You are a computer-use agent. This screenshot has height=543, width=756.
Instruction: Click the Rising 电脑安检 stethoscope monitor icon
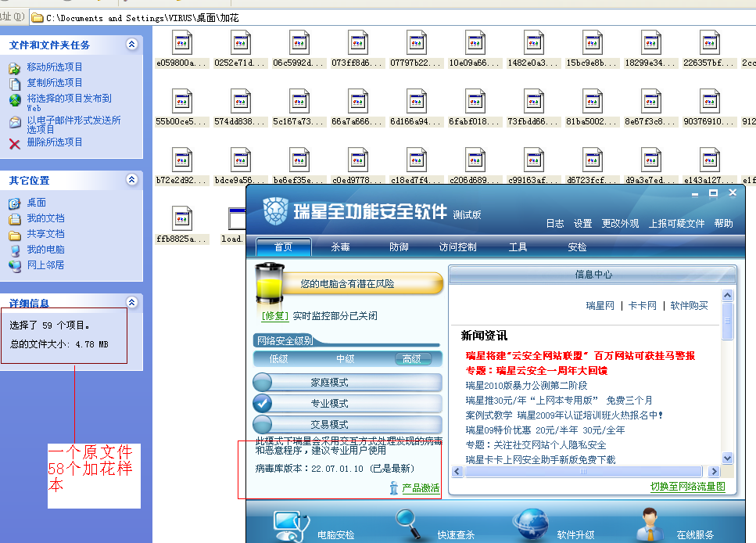pyautogui.click(x=292, y=526)
